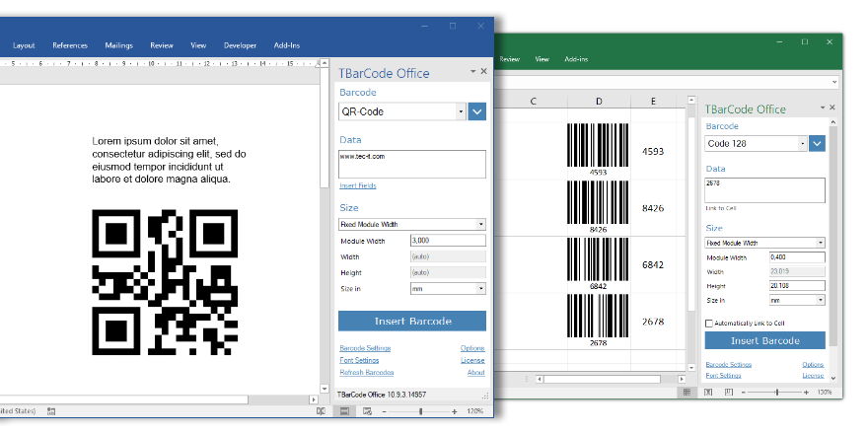Select Web Layout view icon in Word
The height and width of the screenshot is (434, 868).
[367, 411]
